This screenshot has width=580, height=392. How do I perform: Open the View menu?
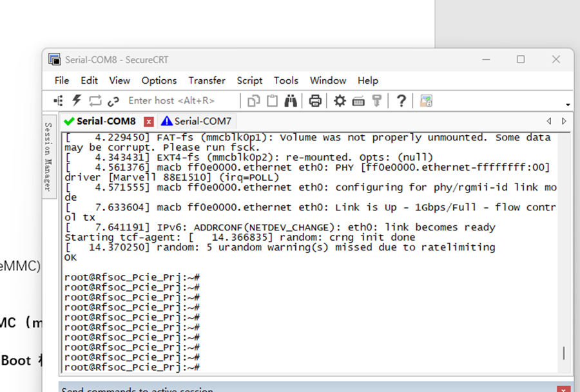pyautogui.click(x=119, y=80)
